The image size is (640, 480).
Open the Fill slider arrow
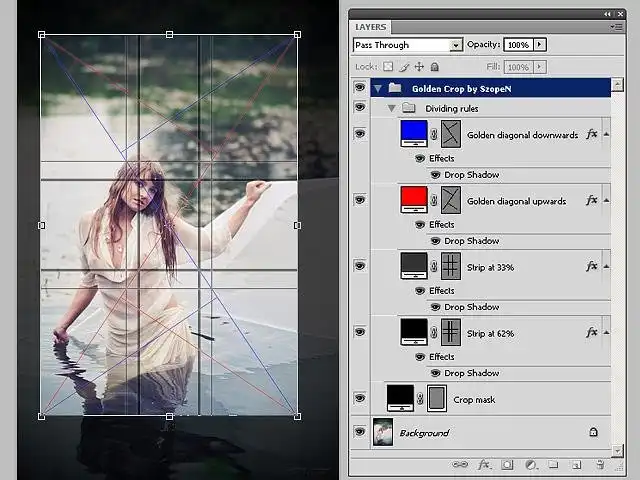[x=540, y=67]
